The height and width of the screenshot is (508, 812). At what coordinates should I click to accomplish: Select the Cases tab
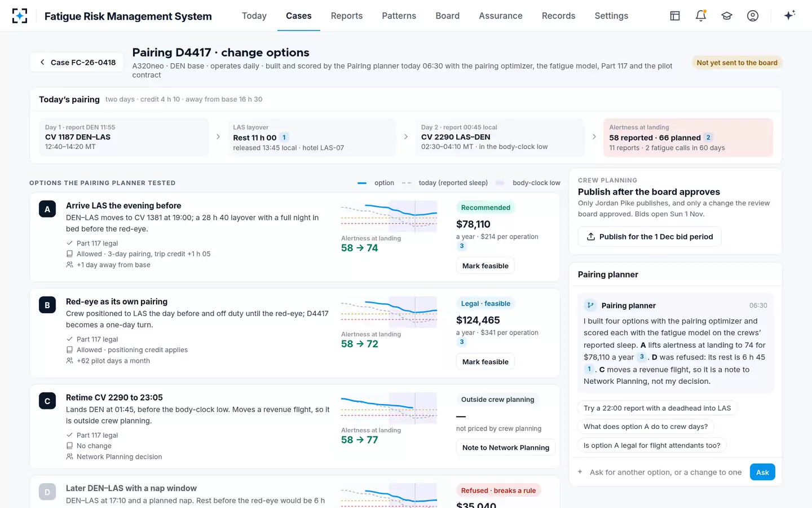click(x=299, y=16)
